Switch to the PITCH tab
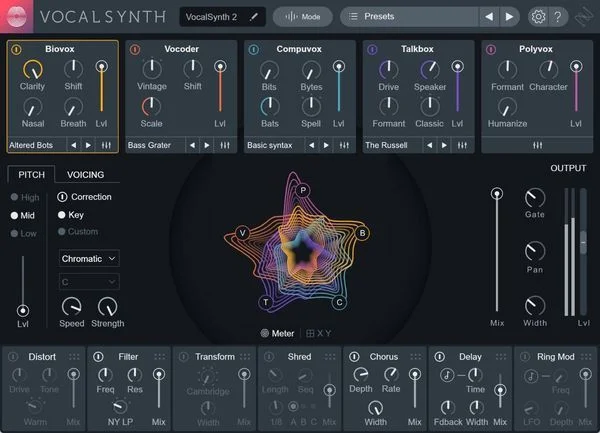Image resolution: width=600 pixels, height=433 pixels. click(x=31, y=175)
